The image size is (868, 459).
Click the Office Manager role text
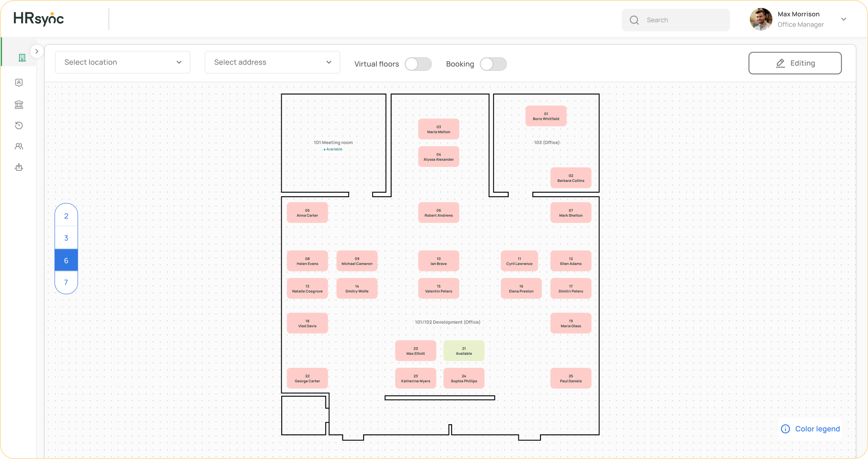pos(800,24)
